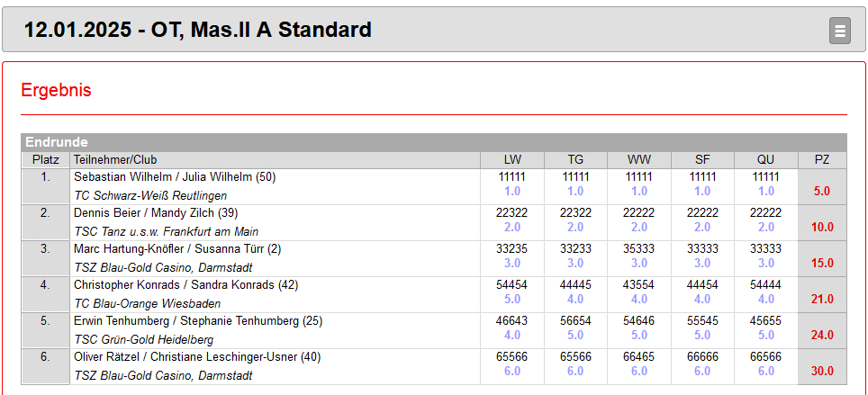Click Christopher Konrads / Sandra Konrads entry
Screen dimensions: 868x395
point(186,285)
